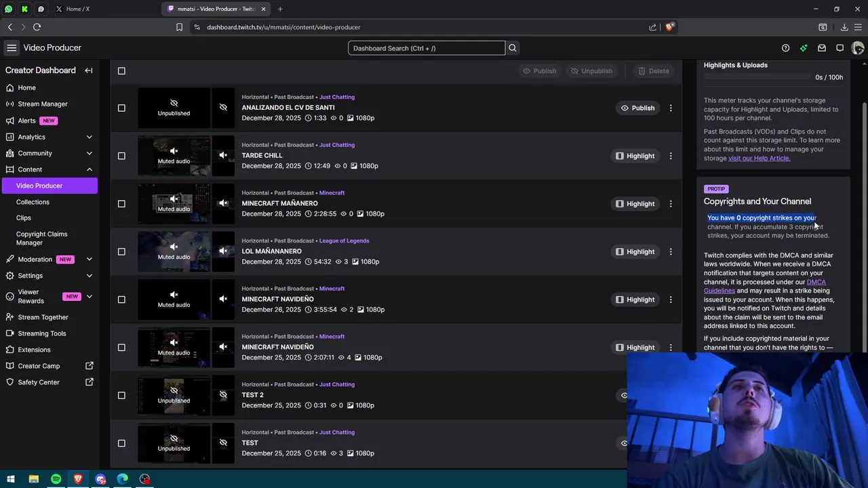The height and width of the screenshot is (488, 868).
Task: Open the DMCA Guidelines link
Action: [x=765, y=286]
